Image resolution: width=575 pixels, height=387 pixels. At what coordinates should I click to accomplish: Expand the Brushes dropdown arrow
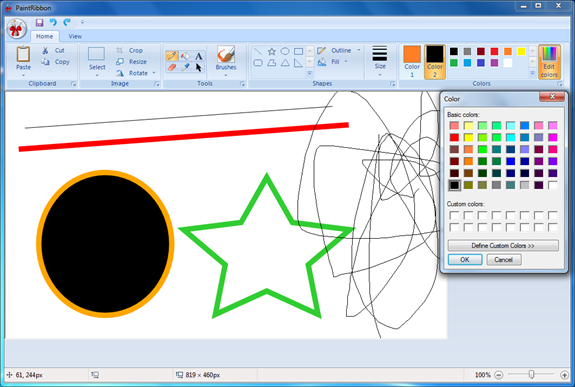pyautogui.click(x=226, y=75)
